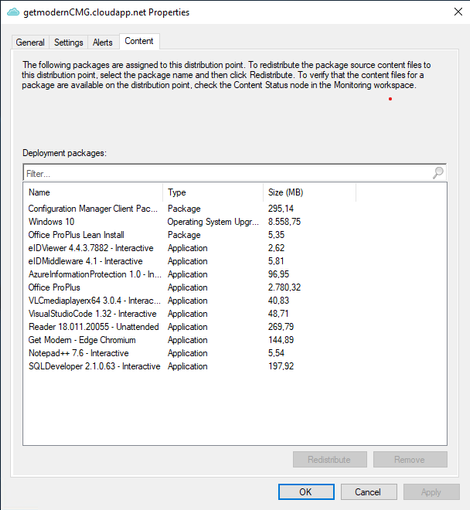Image resolution: width=470 pixels, height=510 pixels.
Task: Click the size value 144,89
Action: pyautogui.click(x=281, y=340)
